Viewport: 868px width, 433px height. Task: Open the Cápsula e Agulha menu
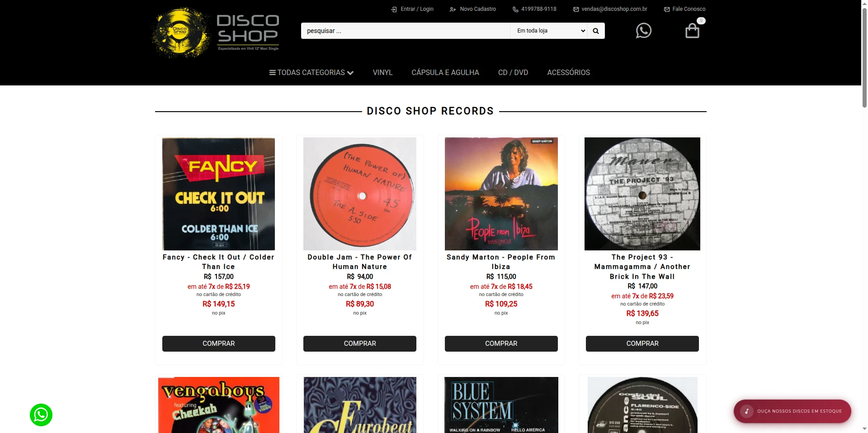445,72
